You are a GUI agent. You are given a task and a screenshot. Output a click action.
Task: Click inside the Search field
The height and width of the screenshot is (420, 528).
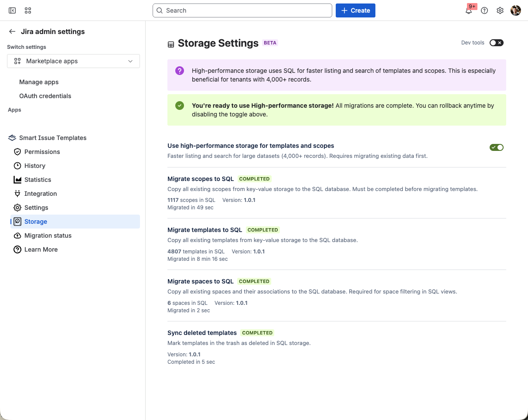[x=242, y=10]
